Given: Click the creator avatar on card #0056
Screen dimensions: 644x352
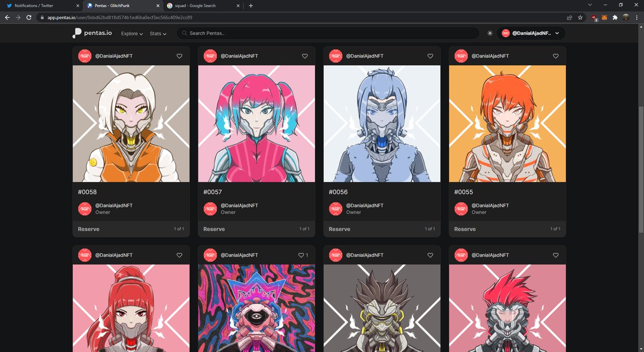Looking at the screenshot, I should point(335,56).
